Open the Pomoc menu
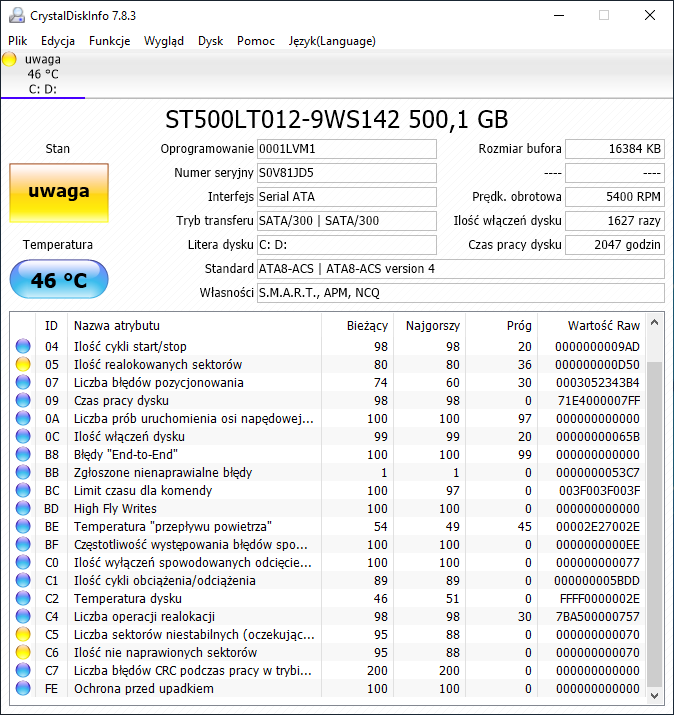674x715 pixels. click(256, 41)
